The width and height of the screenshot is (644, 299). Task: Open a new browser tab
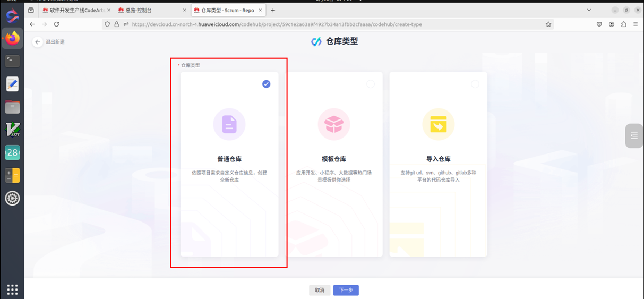tap(273, 10)
